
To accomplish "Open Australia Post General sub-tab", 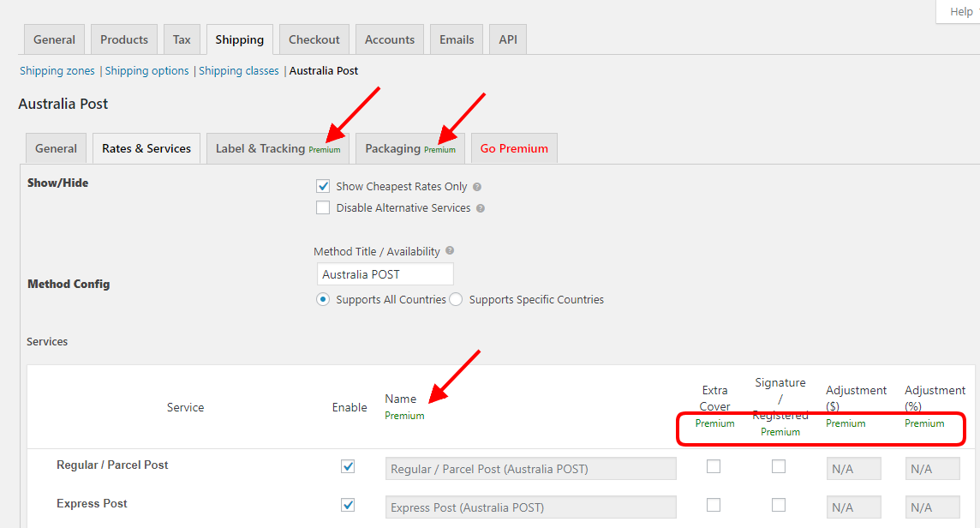I will [x=56, y=148].
